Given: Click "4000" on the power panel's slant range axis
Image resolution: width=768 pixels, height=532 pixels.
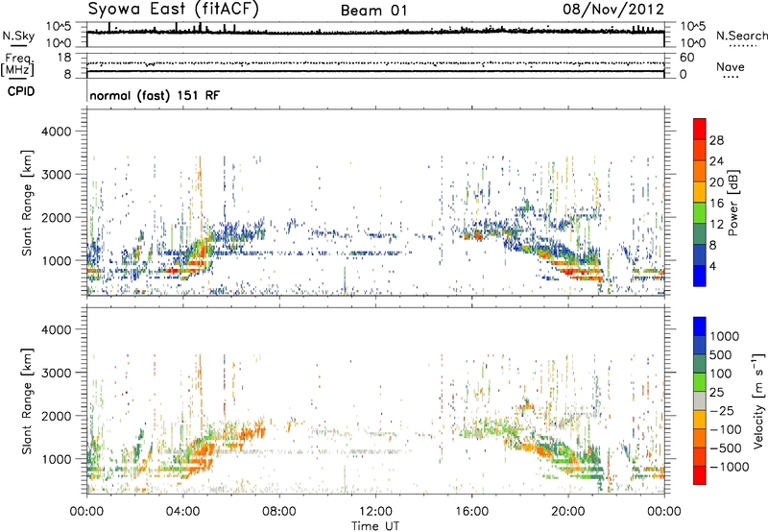Looking at the screenshot, I should tap(56, 132).
